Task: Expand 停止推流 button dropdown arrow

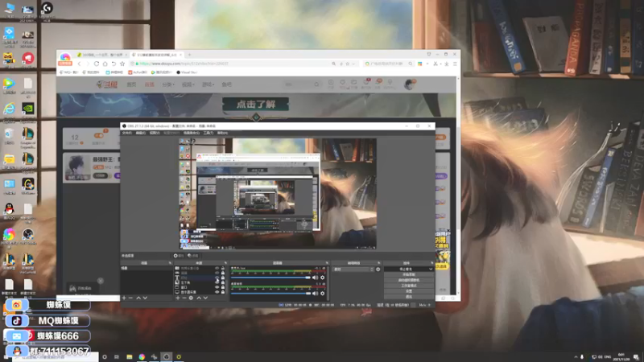Action: tap(431, 269)
